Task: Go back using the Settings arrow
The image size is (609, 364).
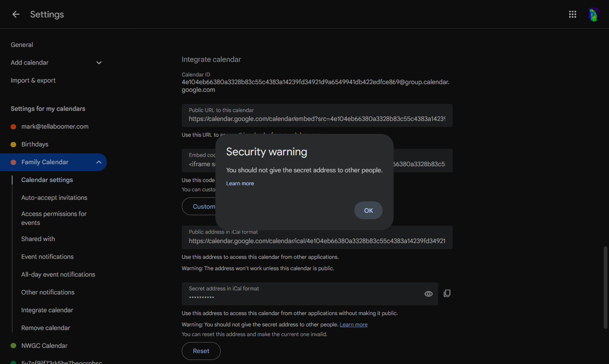Action: pyautogui.click(x=16, y=15)
